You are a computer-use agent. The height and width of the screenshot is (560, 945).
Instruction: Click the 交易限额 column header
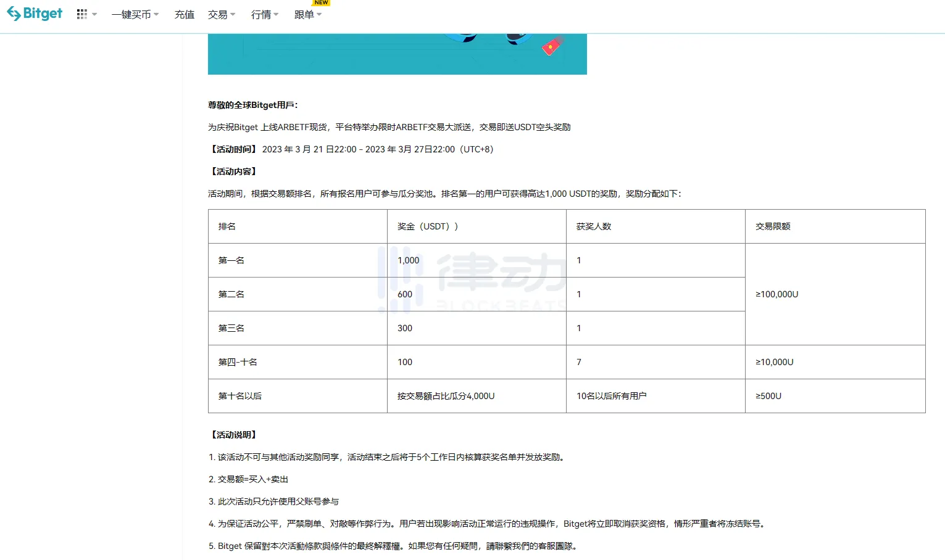[x=773, y=226]
